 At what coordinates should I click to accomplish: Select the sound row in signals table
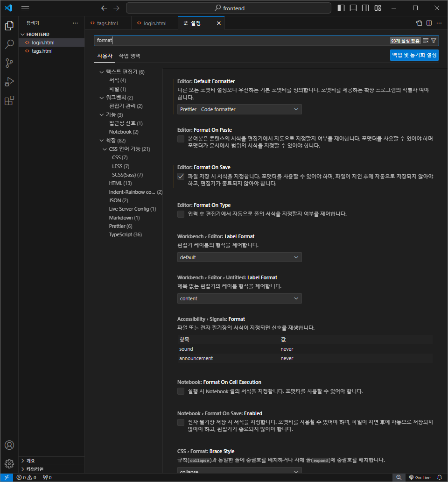pos(305,349)
